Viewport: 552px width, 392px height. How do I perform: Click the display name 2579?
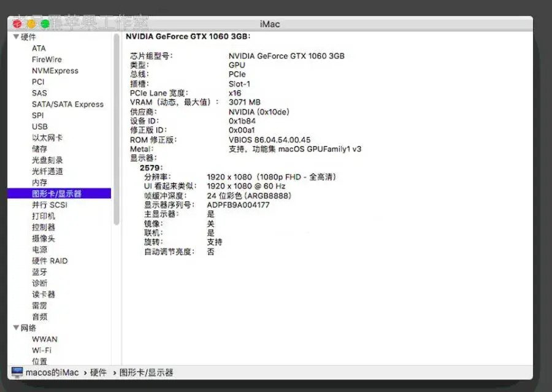click(151, 168)
